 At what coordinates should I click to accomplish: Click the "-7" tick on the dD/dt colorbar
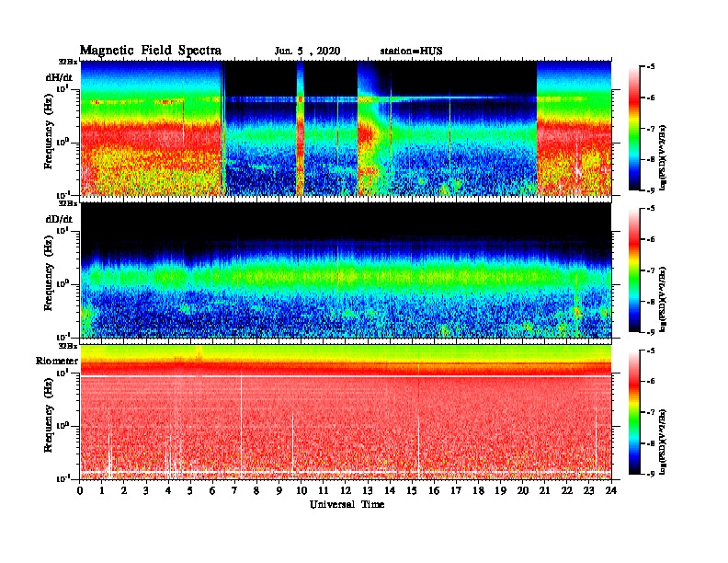click(651, 270)
